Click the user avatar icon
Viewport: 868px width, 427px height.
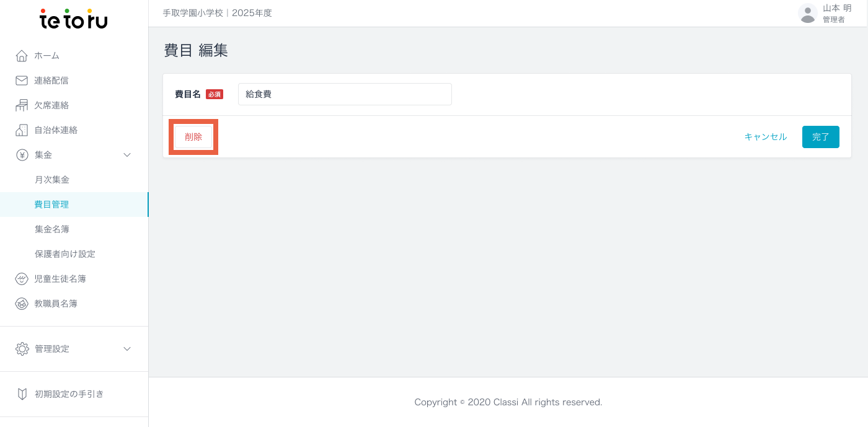click(x=807, y=14)
